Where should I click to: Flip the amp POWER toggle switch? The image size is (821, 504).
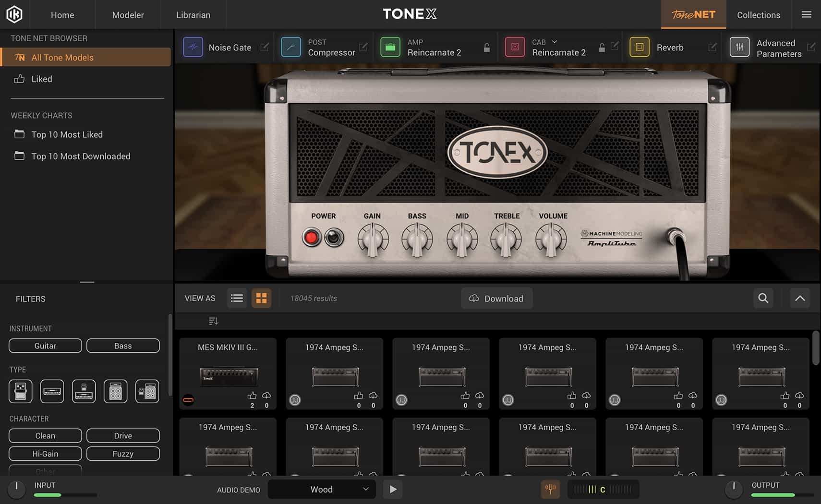[x=334, y=238]
